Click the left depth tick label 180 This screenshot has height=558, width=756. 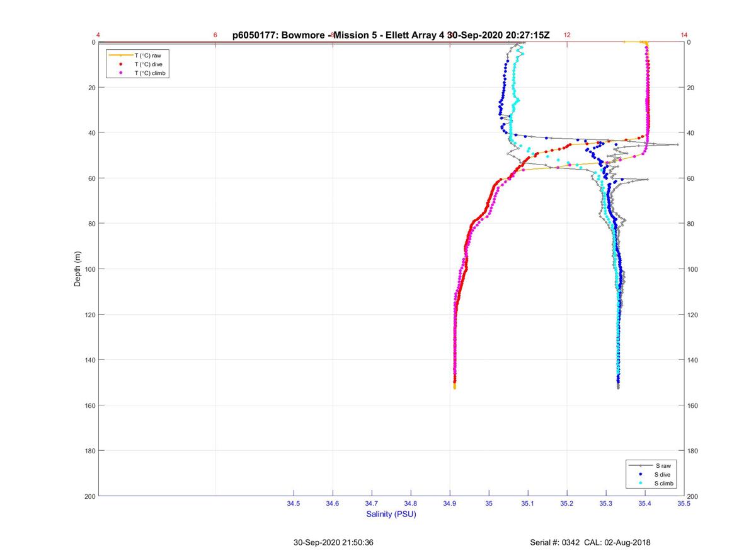pos(89,451)
